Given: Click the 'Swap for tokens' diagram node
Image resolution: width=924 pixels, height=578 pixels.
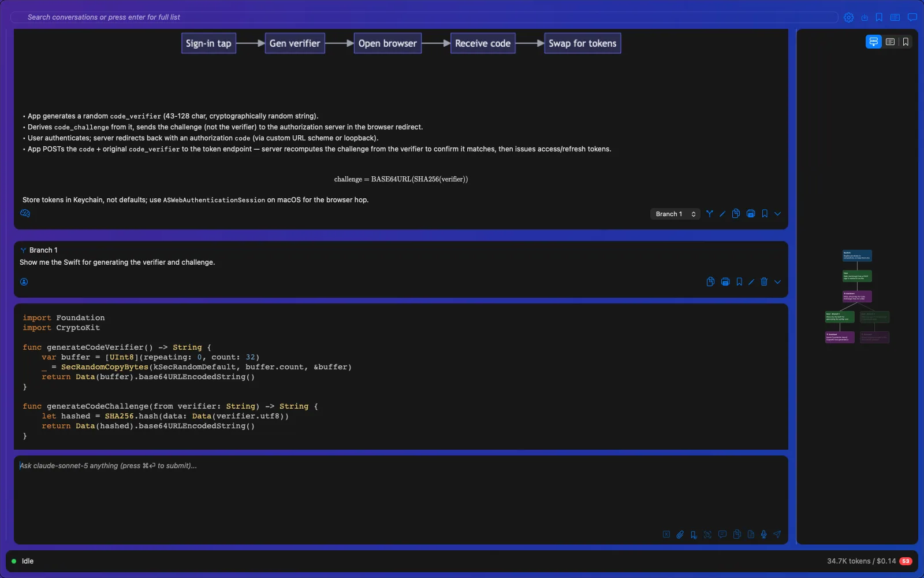Looking at the screenshot, I should click(x=583, y=43).
